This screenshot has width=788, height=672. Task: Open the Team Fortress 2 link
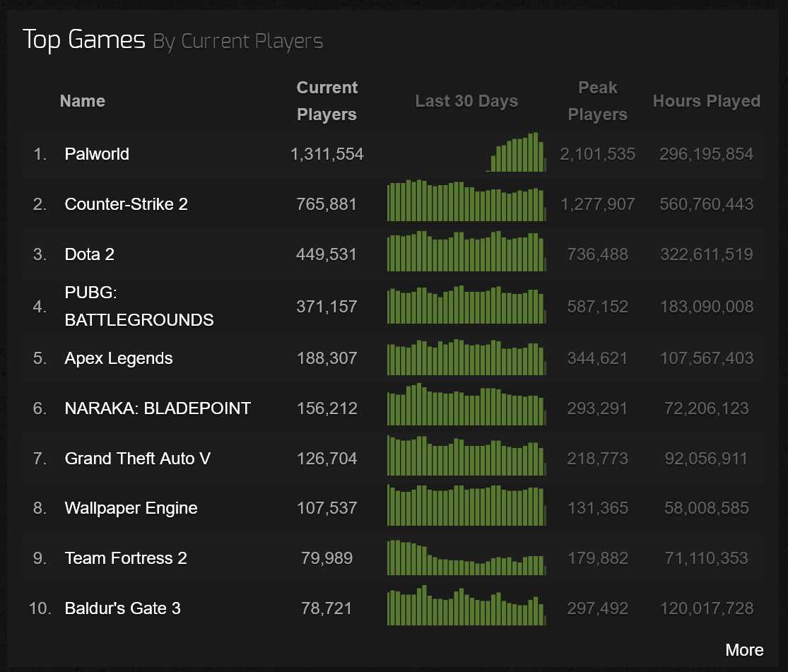pyautogui.click(x=126, y=558)
